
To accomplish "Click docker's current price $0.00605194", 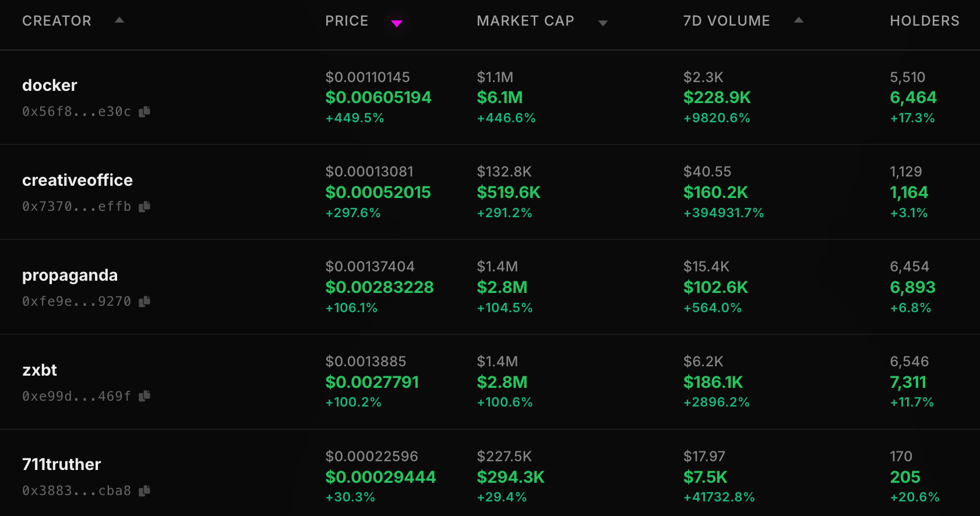I will tap(378, 98).
